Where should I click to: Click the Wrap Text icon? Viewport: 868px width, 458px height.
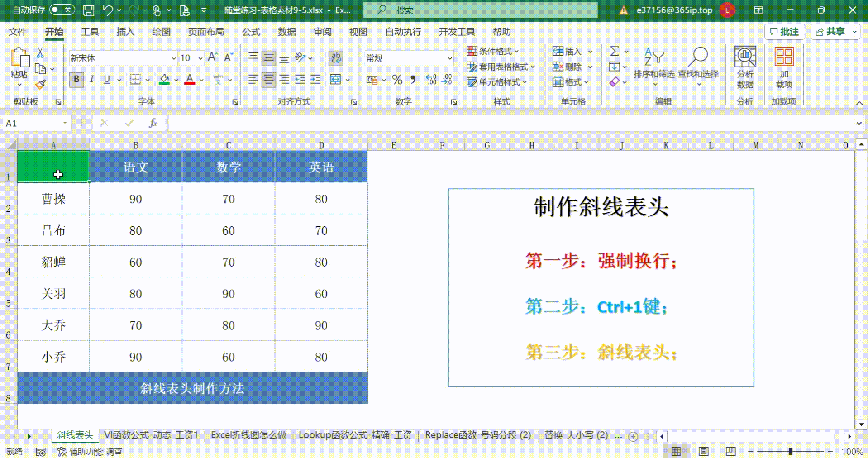(x=336, y=58)
